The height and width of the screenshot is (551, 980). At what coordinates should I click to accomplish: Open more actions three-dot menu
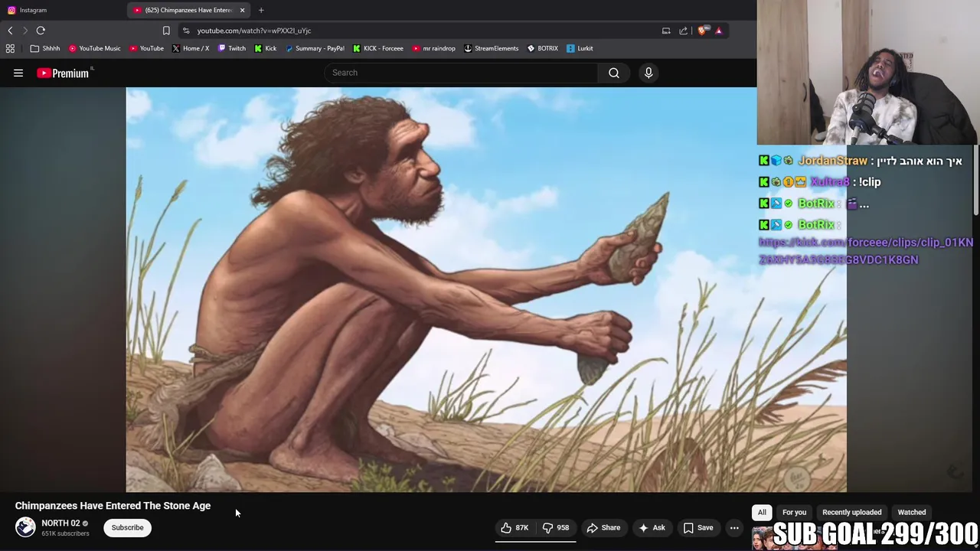coord(734,527)
